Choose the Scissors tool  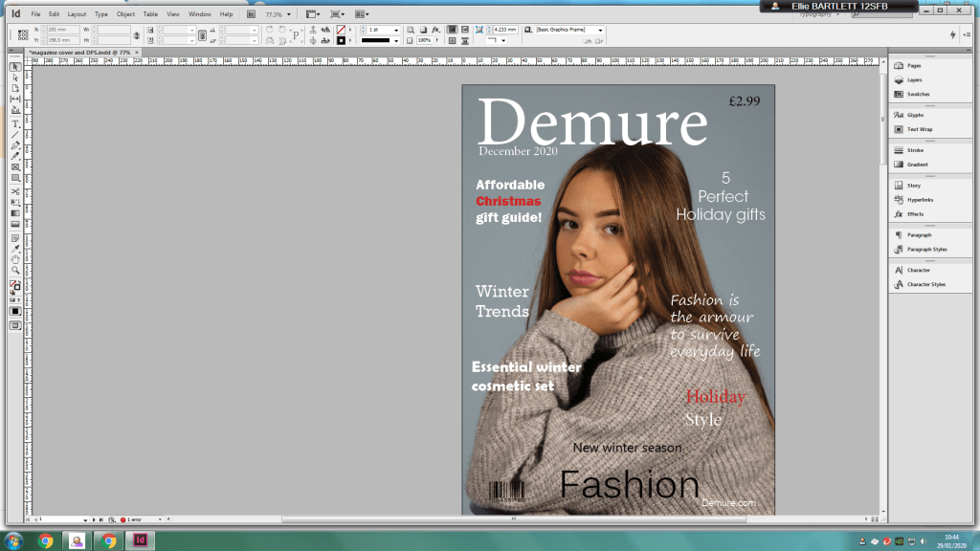click(x=15, y=190)
